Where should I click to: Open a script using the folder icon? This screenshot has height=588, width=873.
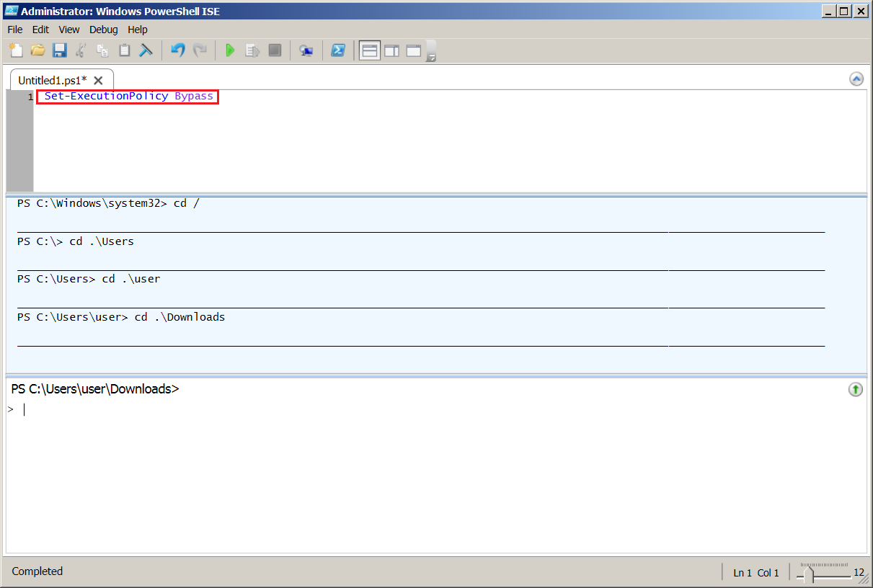pyautogui.click(x=37, y=50)
